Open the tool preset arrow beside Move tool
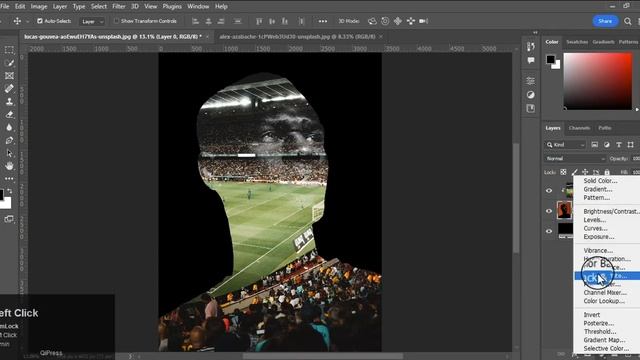Image resolution: width=640 pixels, height=360 pixels. (28, 21)
